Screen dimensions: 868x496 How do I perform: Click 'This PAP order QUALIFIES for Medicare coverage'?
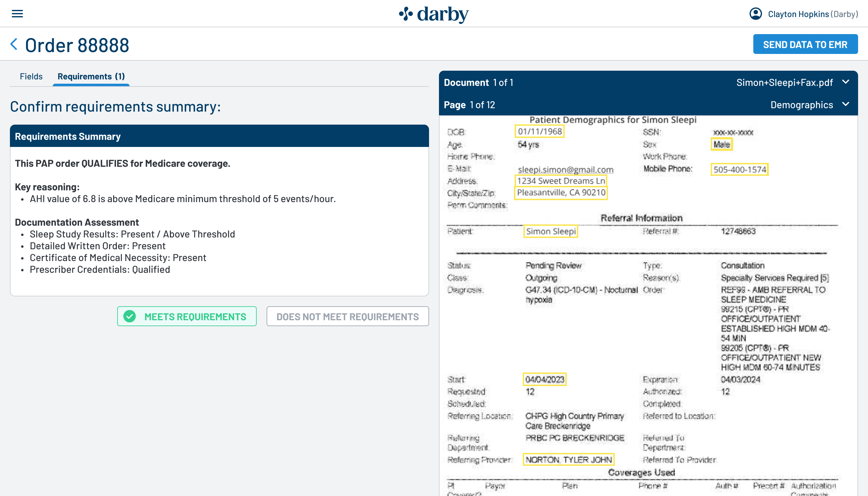pos(123,163)
